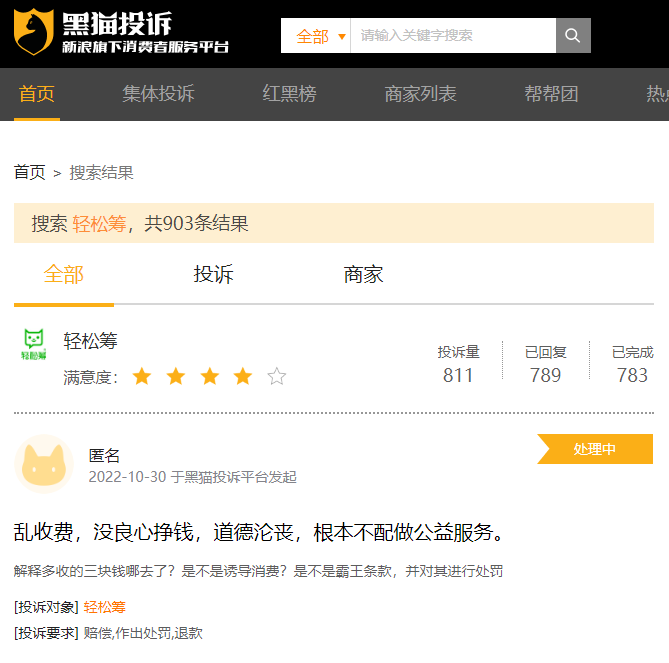
Task: Click the 首页 breadcrumb link
Action: point(29,172)
